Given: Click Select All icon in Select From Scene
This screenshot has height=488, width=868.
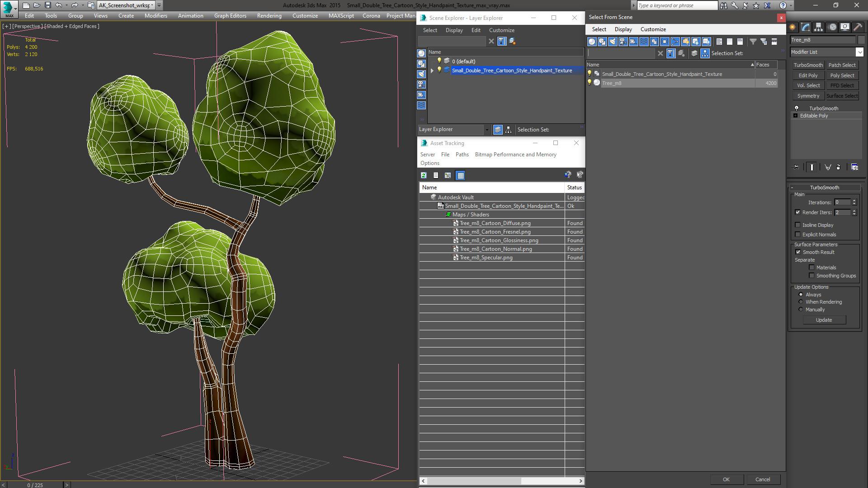Looking at the screenshot, I should tap(719, 42).
